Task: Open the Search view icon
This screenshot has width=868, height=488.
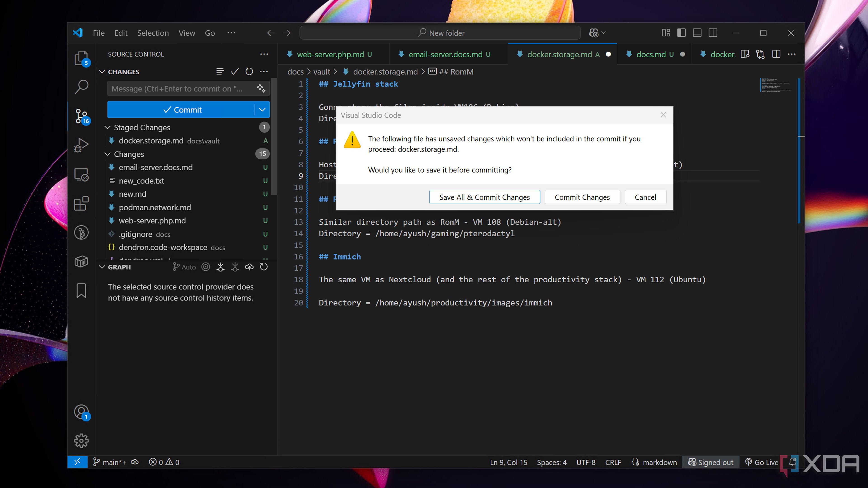Action: 81,87
